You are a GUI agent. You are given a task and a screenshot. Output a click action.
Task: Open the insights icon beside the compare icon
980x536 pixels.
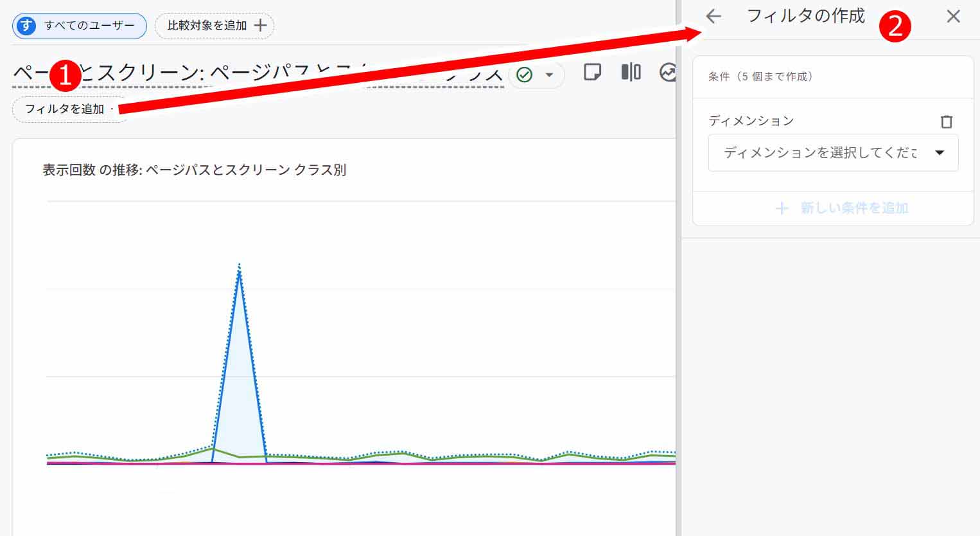point(668,72)
